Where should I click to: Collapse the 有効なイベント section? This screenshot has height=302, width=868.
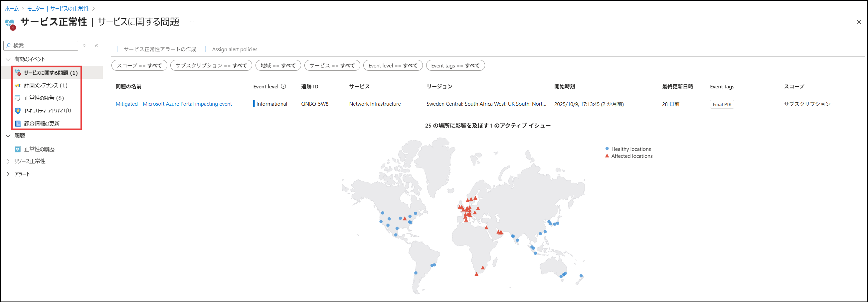coord(8,59)
